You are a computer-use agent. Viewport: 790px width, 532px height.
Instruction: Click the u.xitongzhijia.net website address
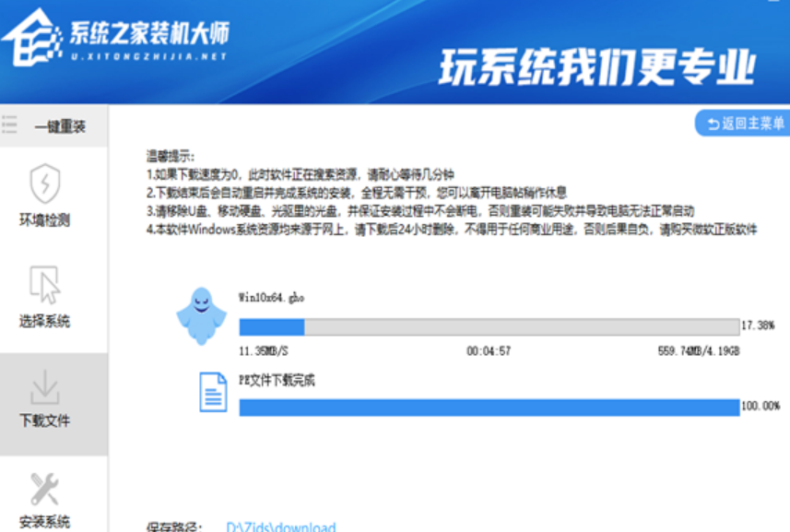click(x=148, y=56)
